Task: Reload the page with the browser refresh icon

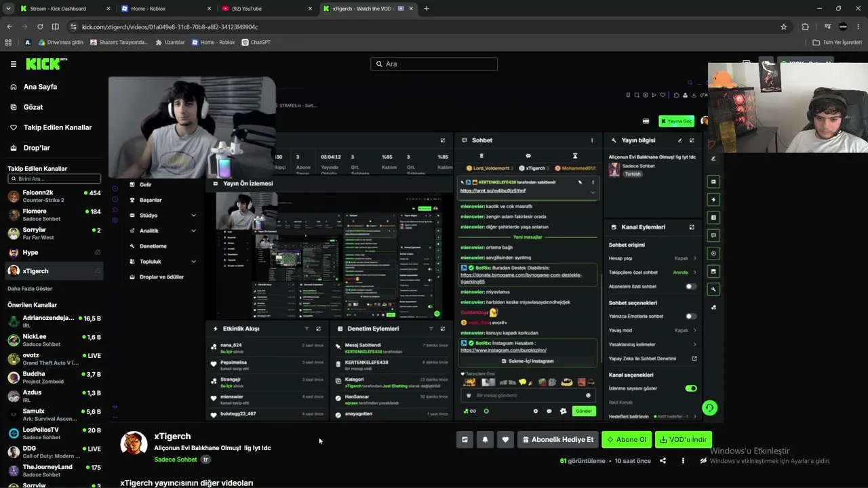Action: pyautogui.click(x=40, y=26)
